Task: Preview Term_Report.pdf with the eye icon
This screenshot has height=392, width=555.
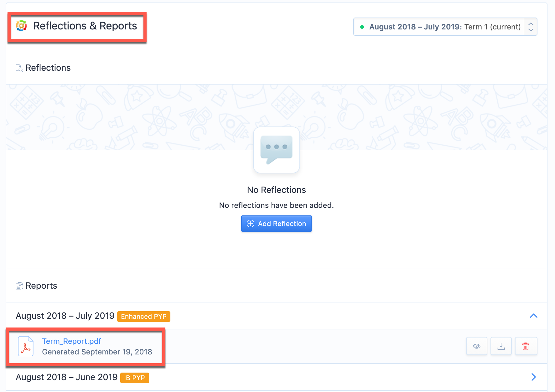Action: 477,346
